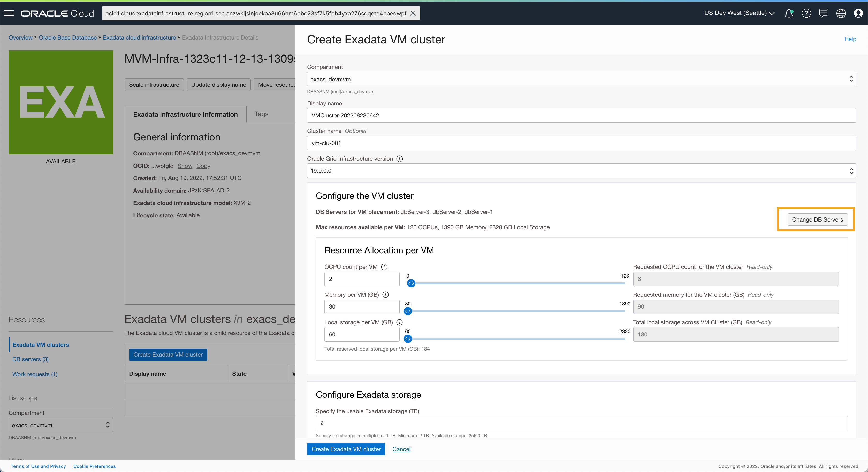Click the Change DB Servers button
Image resolution: width=868 pixels, height=472 pixels.
(x=817, y=219)
